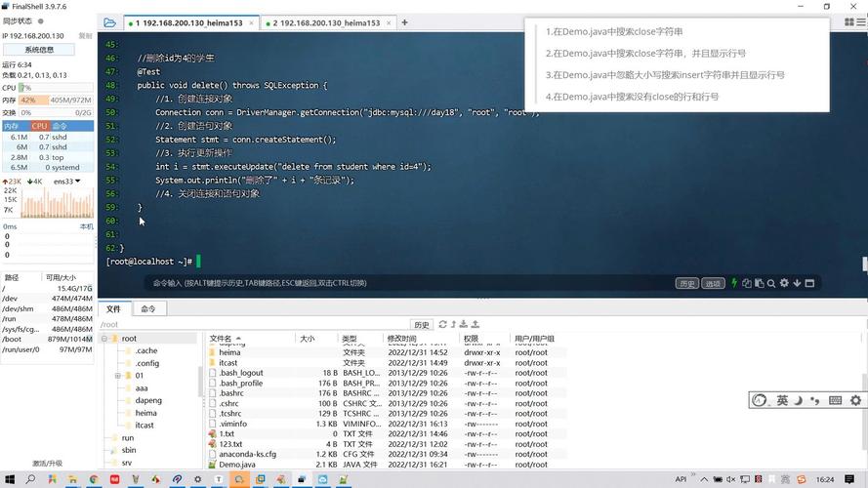Screen dimensions: 868x488
Task: Click the down-arrow icon in command bar
Action: [797, 283]
